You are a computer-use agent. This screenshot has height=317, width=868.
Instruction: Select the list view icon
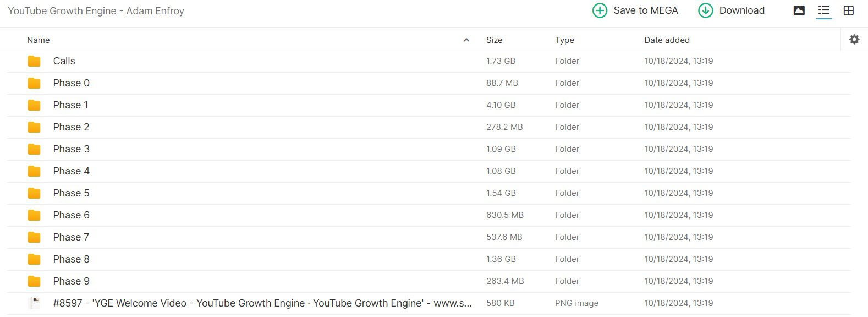coord(823,10)
